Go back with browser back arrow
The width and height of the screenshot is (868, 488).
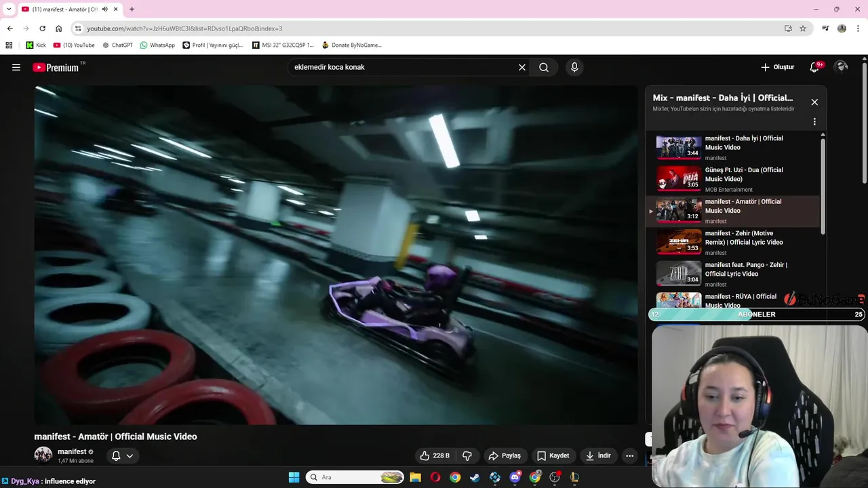coord(9,28)
